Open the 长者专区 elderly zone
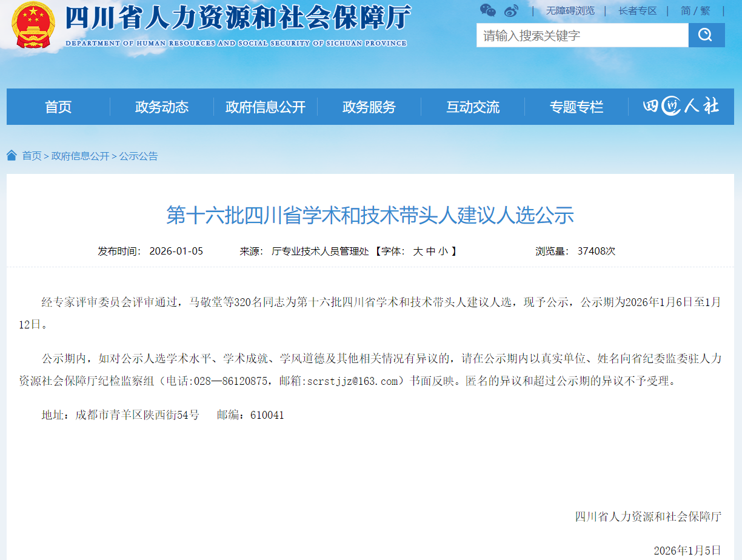The width and height of the screenshot is (742, 560). coord(637,10)
